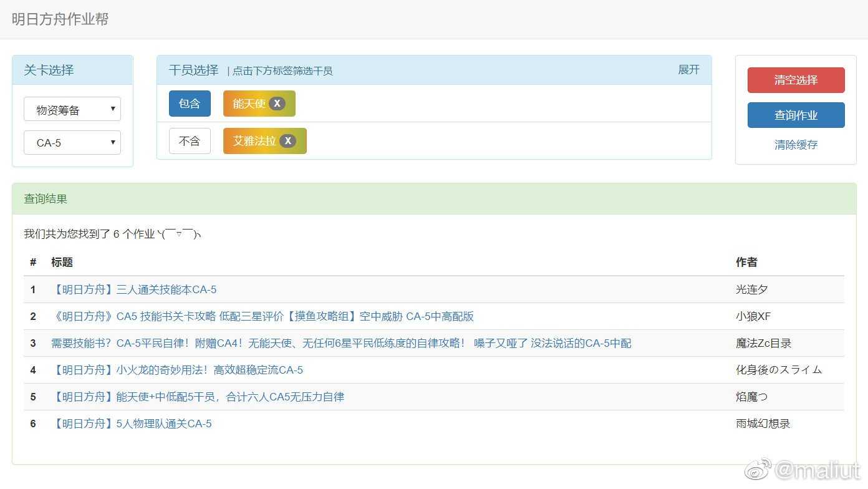Open 小火龙的奇妙用法 guide link

(177, 370)
